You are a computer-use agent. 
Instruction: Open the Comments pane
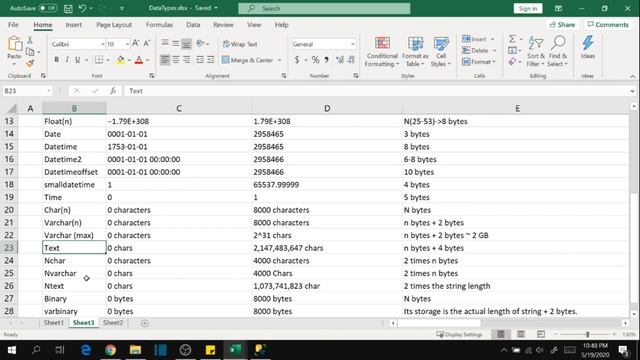tap(608, 25)
